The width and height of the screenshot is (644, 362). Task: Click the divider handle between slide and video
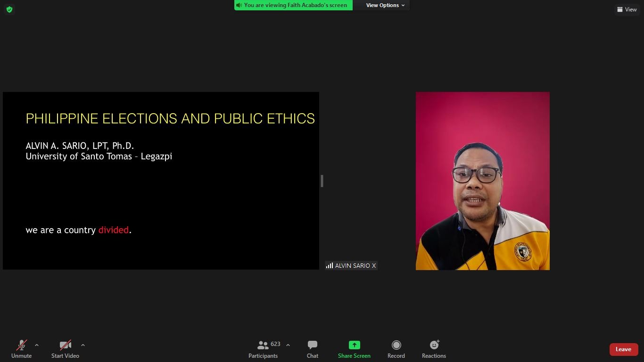pyautogui.click(x=322, y=181)
